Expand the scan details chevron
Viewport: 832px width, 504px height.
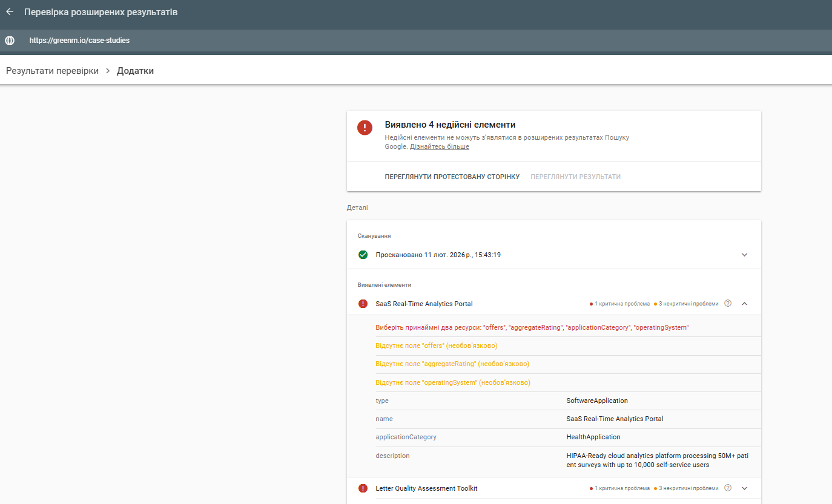pyautogui.click(x=745, y=255)
